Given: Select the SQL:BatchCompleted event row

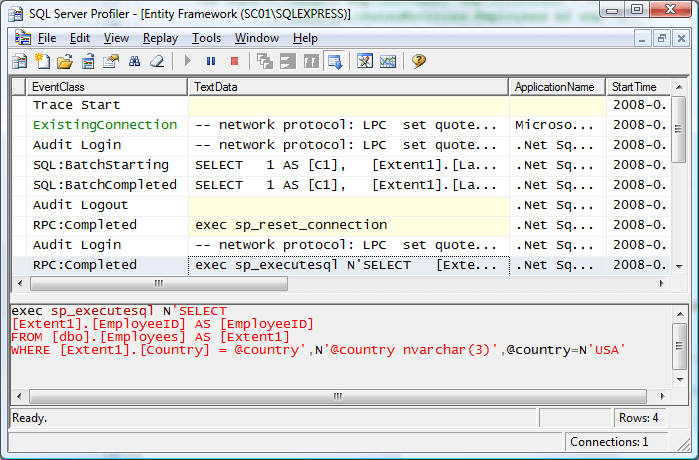Looking at the screenshot, I should click(341, 185).
